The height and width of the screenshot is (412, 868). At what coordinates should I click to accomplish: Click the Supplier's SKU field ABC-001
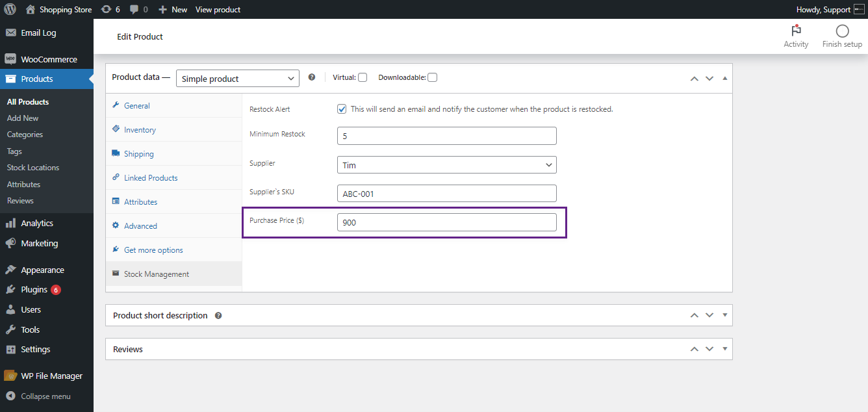click(x=447, y=194)
